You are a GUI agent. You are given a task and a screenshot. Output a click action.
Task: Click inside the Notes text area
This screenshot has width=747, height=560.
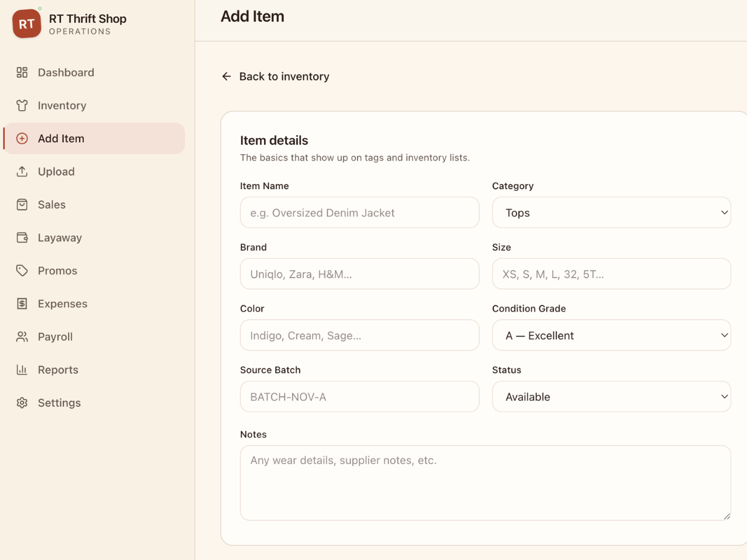[485, 482]
